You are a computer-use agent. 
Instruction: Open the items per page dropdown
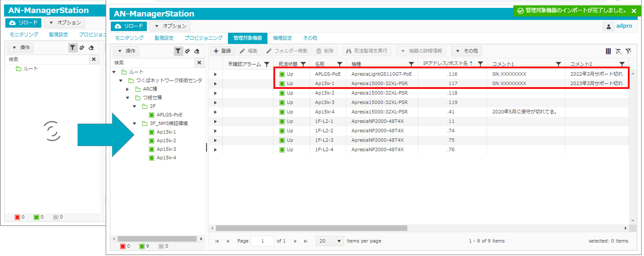(329, 241)
